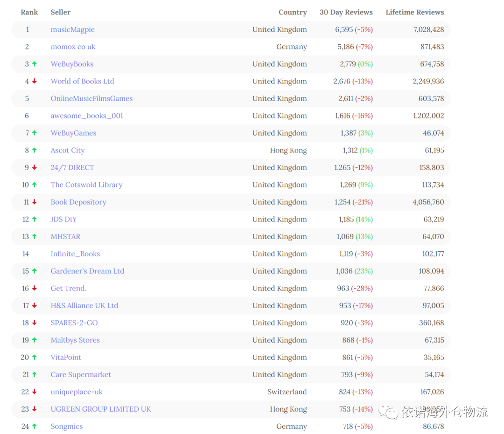Viewport: 504px width, 434px height.
Task: Open Gardener's Dream Ltd seller link
Action: [87, 271]
